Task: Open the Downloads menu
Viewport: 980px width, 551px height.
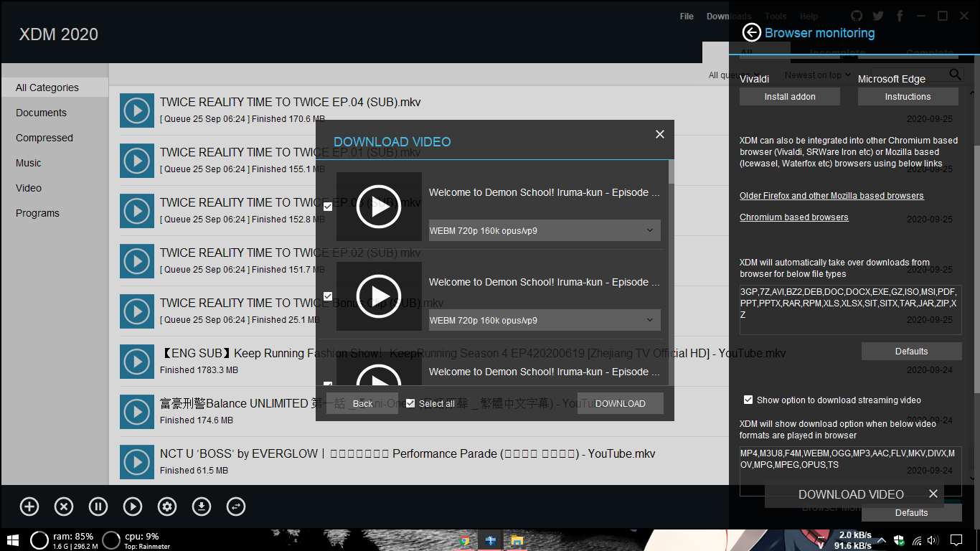Action: tap(728, 16)
